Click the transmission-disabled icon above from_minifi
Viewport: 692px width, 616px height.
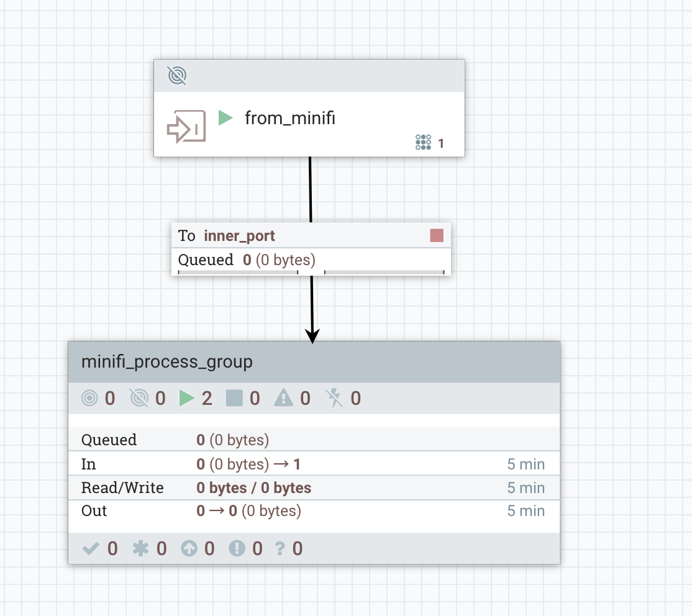[177, 75]
